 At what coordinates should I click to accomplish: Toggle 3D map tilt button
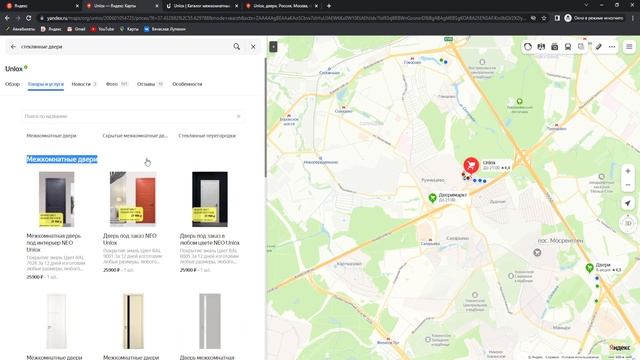pos(628,223)
